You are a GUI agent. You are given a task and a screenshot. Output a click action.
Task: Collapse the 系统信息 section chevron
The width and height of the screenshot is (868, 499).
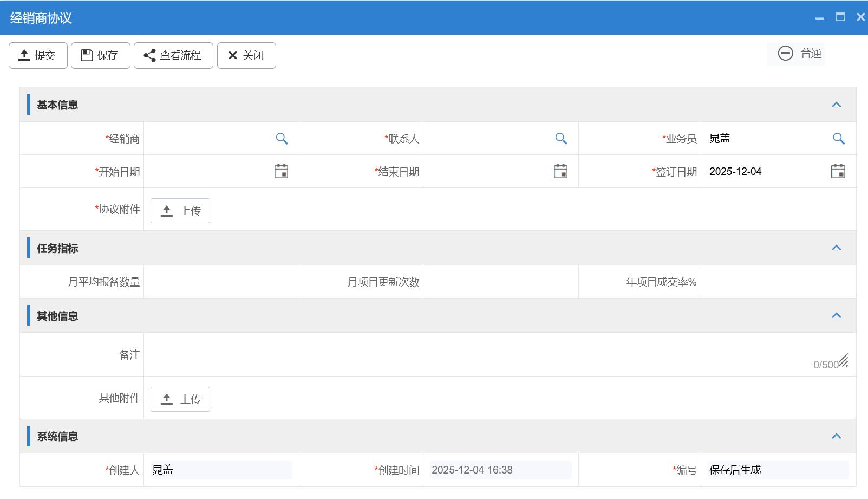pos(836,436)
